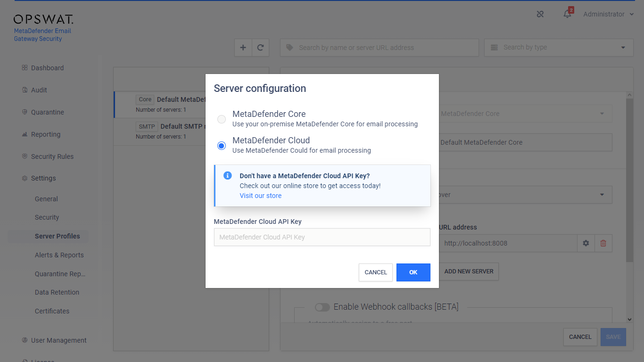This screenshot has width=644, height=362.
Task: Open Quarantine Rep... submenu item
Action: 60,274
